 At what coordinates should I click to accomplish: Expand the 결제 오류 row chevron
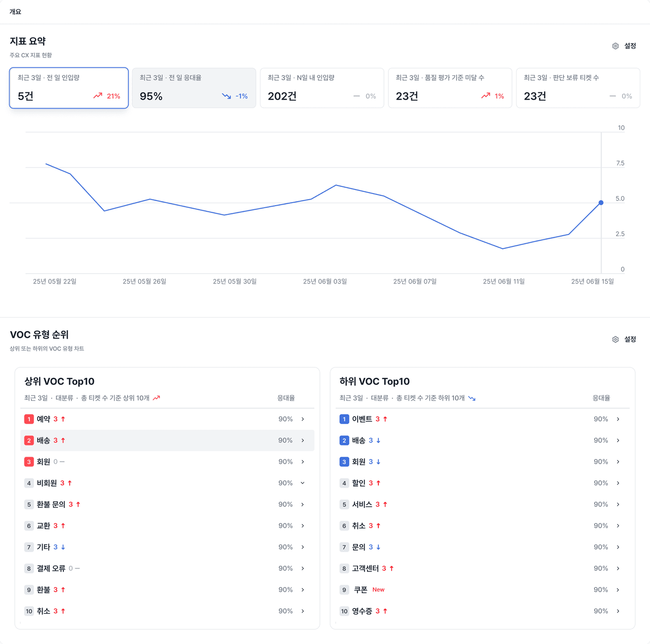(x=303, y=568)
